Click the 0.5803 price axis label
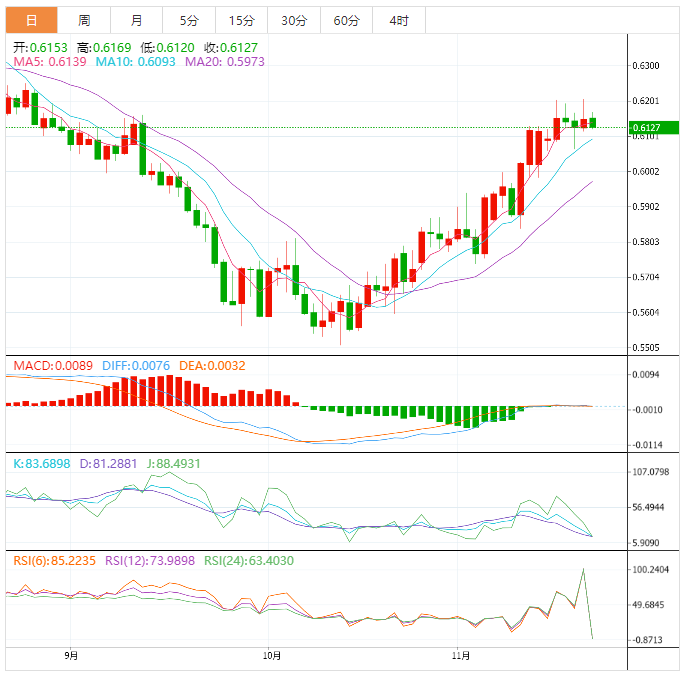Viewport: 684px width, 685px height. click(646, 242)
